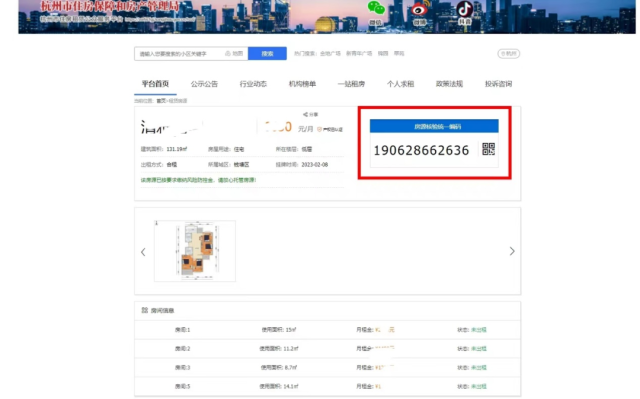Show the previous floor plan image

click(x=143, y=252)
